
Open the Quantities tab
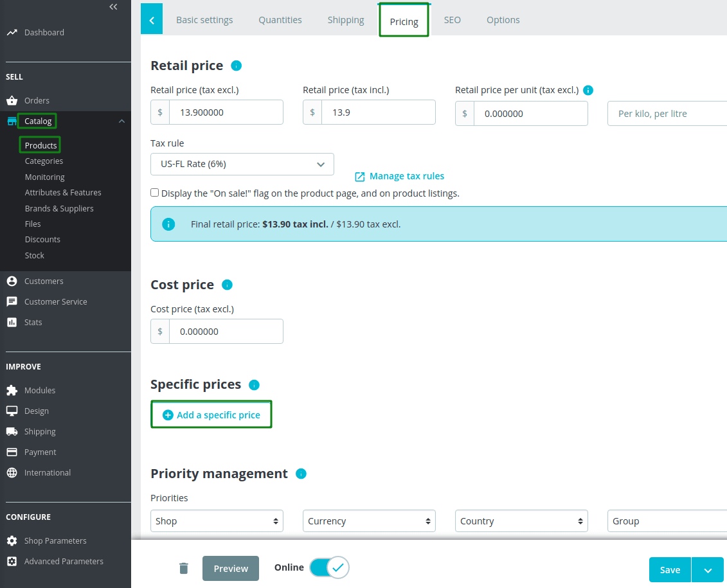(x=280, y=20)
